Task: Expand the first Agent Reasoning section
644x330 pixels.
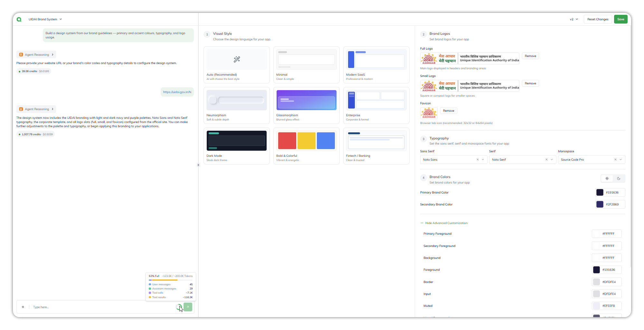Action: [x=36, y=55]
